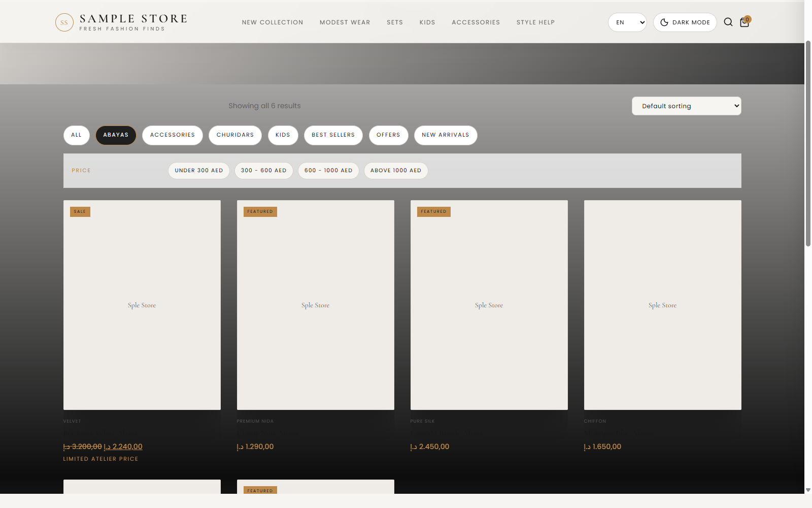Filter by Best Sellers
The width and height of the screenshot is (812, 508).
click(333, 135)
